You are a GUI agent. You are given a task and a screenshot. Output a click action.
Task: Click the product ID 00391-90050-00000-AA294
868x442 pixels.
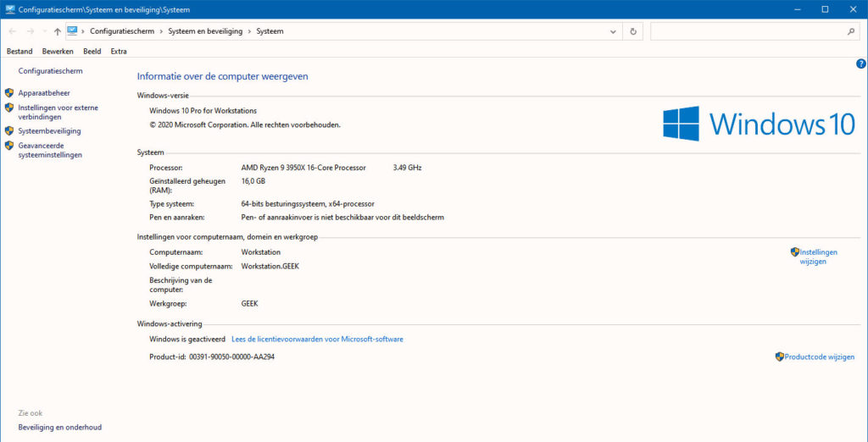click(232, 356)
